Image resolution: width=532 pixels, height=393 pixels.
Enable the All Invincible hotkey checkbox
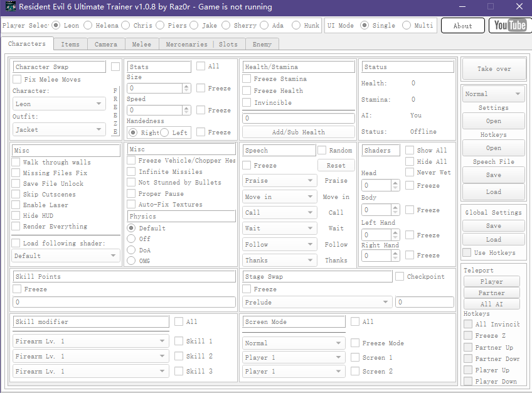click(468, 324)
